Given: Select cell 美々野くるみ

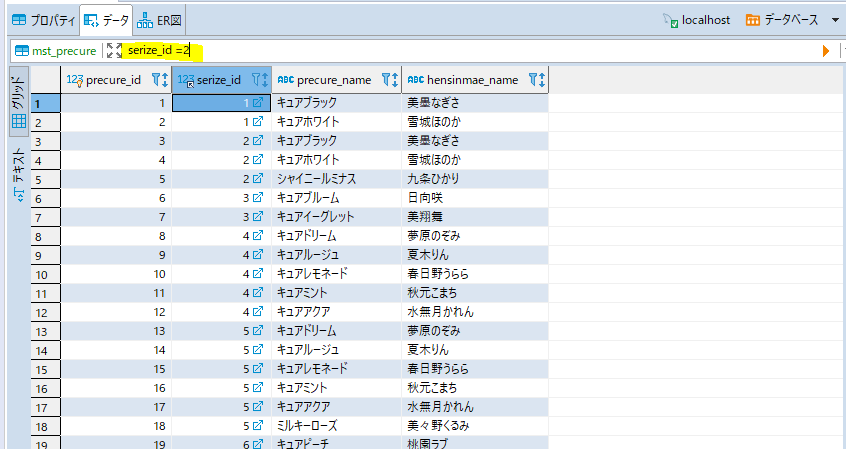Looking at the screenshot, I should pyautogui.click(x=475, y=426).
